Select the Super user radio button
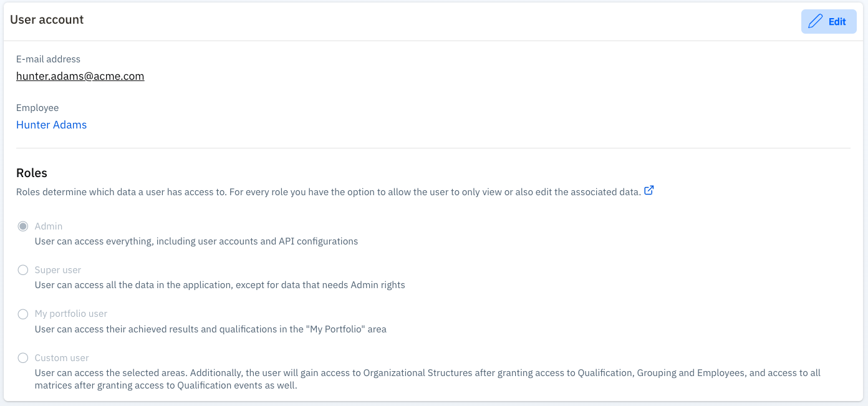 (23, 270)
